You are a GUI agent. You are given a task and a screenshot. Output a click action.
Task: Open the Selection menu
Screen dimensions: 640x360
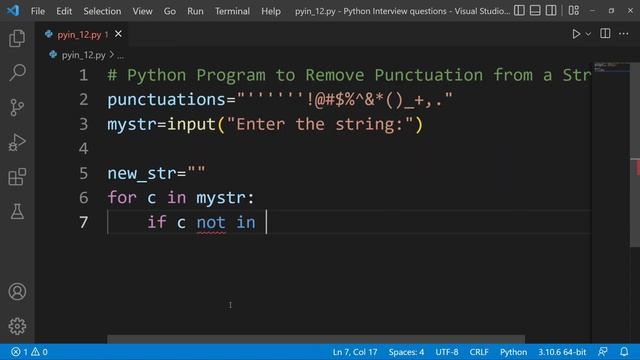point(102,11)
